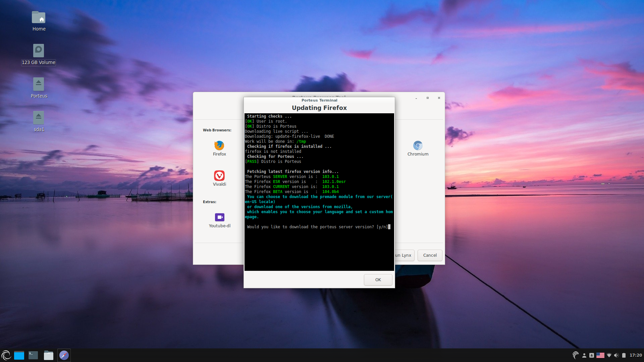Open the Porteus start menu in taskbar
The height and width of the screenshot is (362, 644).
point(6,355)
